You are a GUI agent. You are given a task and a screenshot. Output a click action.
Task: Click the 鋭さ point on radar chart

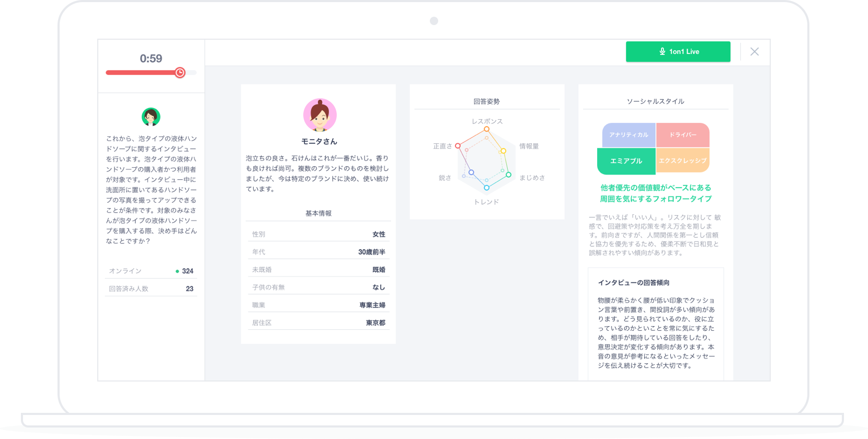(471, 172)
